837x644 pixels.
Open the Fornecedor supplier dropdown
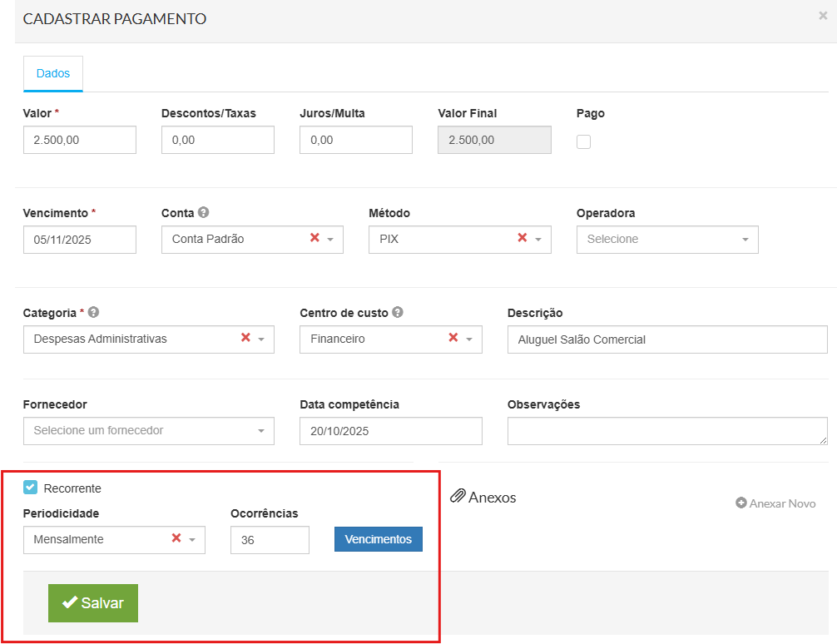point(149,430)
